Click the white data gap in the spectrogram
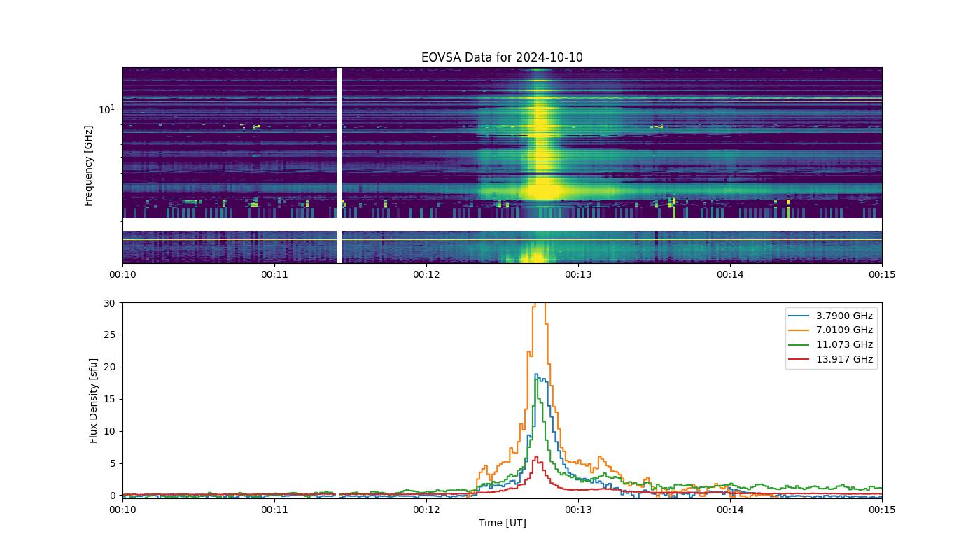980x560 pixels. coord(339,165)
